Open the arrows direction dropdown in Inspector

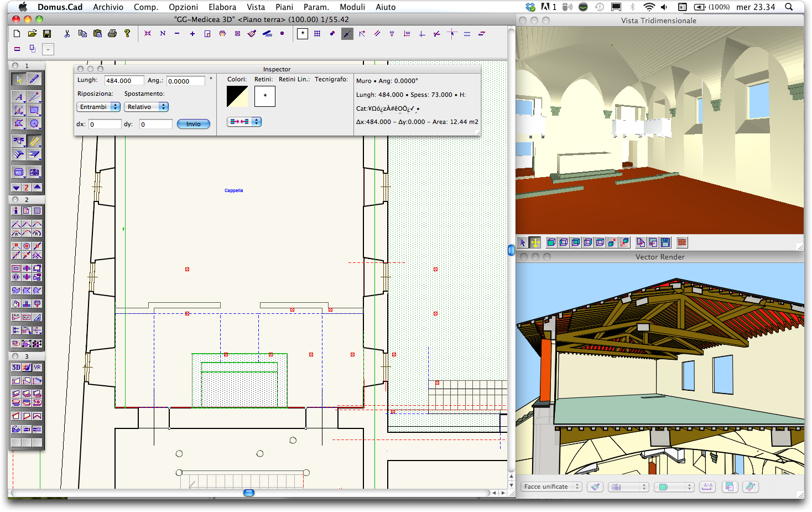(x=244, y=122)
